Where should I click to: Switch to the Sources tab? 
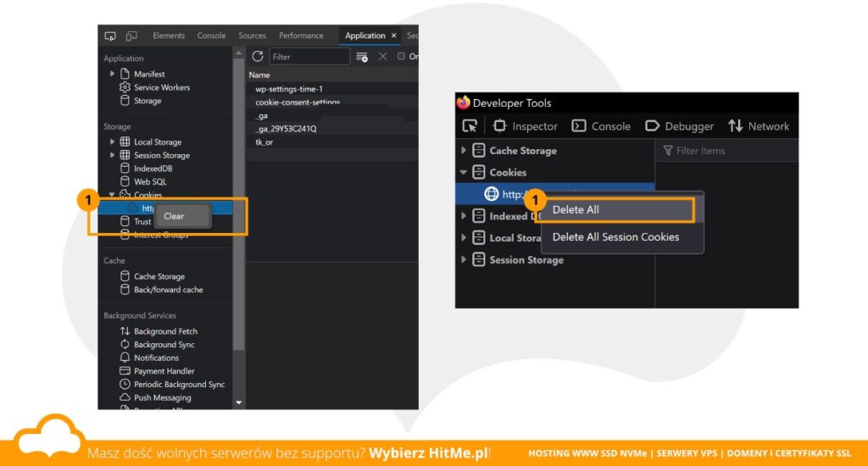(252, 36)
